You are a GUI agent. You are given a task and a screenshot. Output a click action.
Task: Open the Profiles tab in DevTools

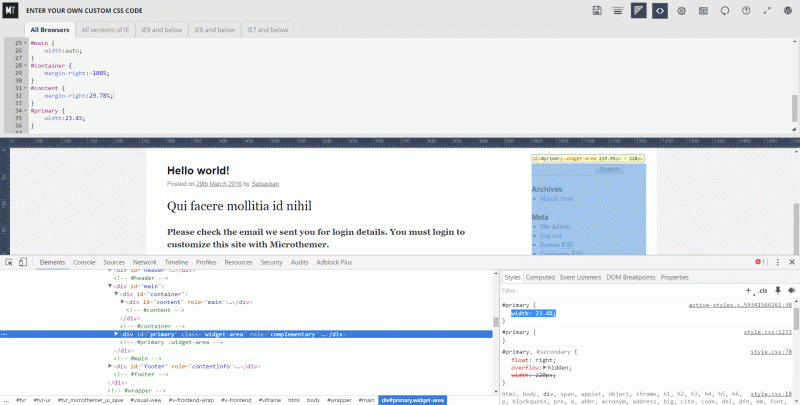point(206,262)
